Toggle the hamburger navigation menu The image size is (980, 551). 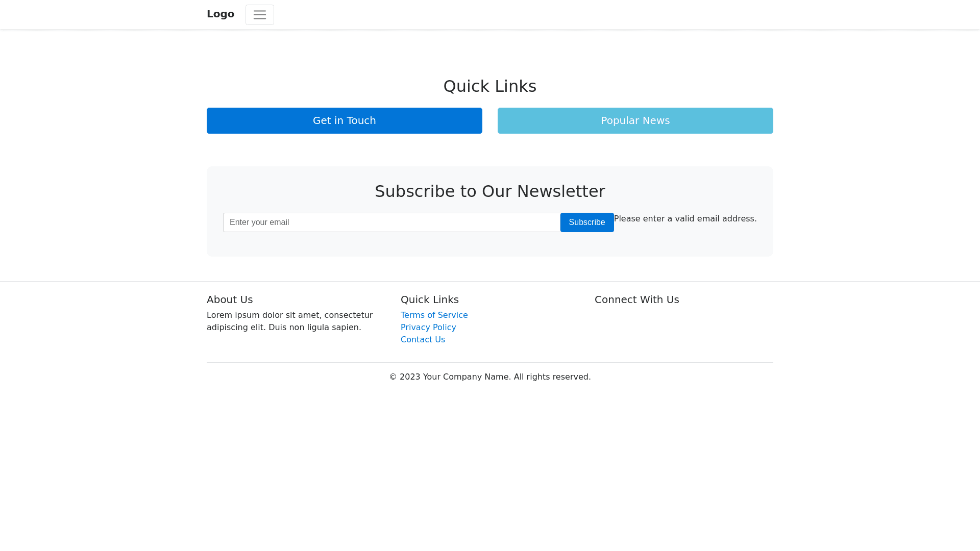259,15
